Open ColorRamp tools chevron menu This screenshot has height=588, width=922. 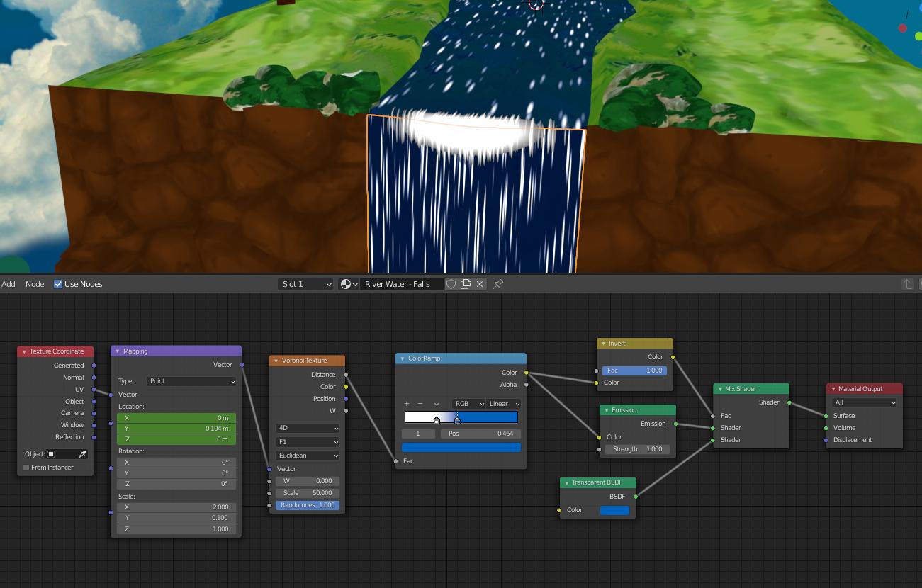click(x=437, y=404)
